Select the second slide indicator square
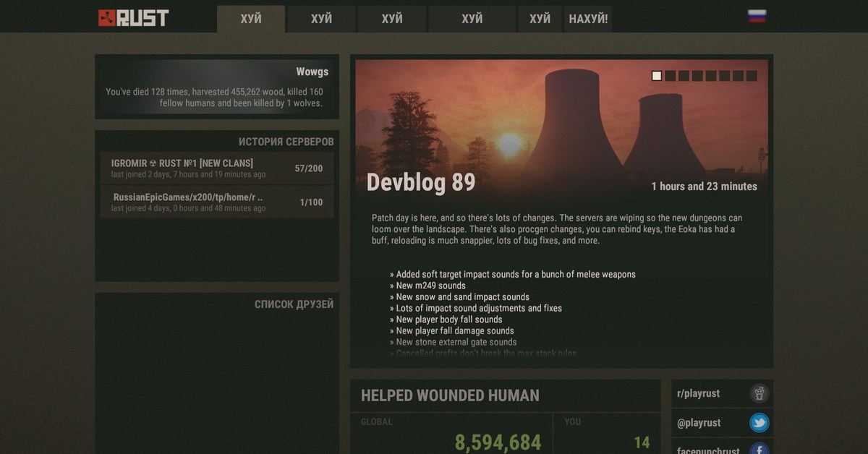 point(671,76)
